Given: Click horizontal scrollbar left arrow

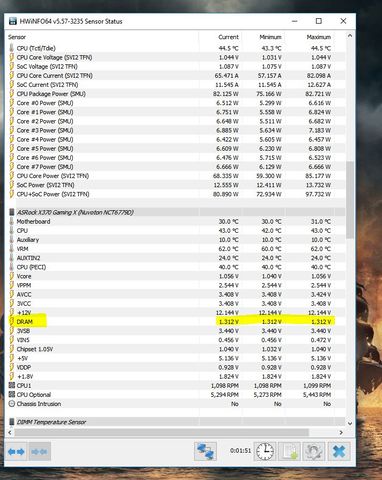Looking at the screenshot, I should point(10,432).
